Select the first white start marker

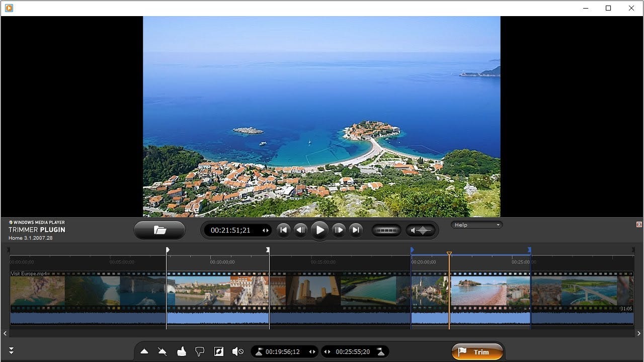point(168,250)
